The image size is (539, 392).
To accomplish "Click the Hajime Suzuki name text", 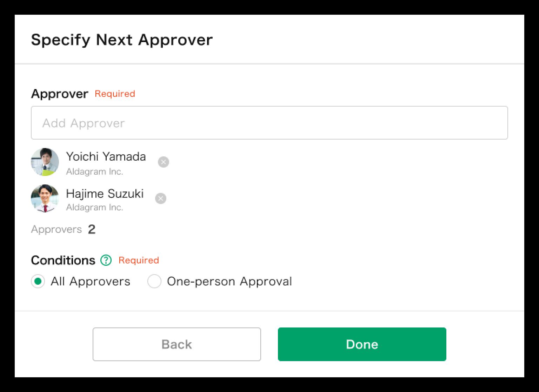I will 105,194.
